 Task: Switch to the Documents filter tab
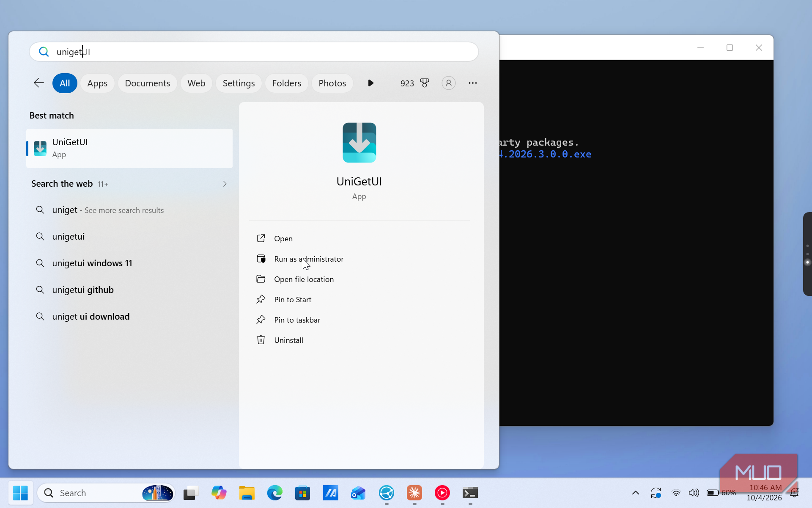(x=147, y=83)
